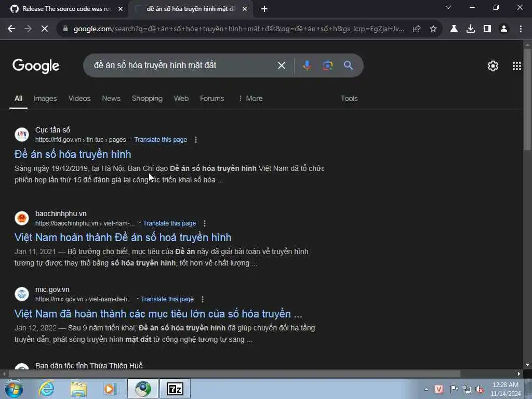Open the 7-Zip taskbar window

175,389
